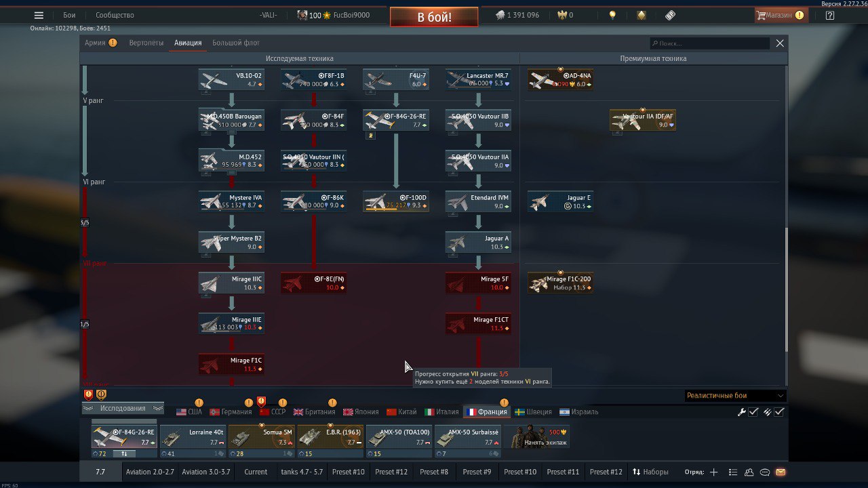Screen dimensions: 868x488
Task: Select the Mystere IVA aircraft
Action: (x=231, y=202)
